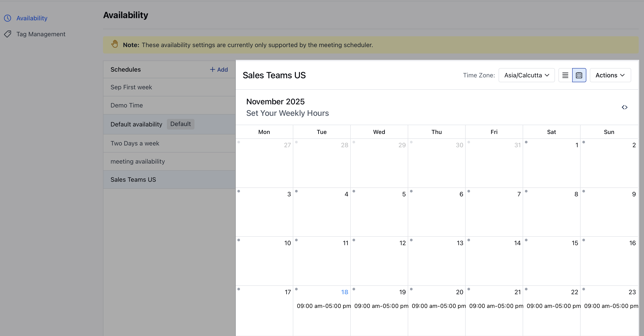The width and height of the screenshot is (644, 336).
Task: Select the Two Days a week schedule
Action: pos(135,143)
